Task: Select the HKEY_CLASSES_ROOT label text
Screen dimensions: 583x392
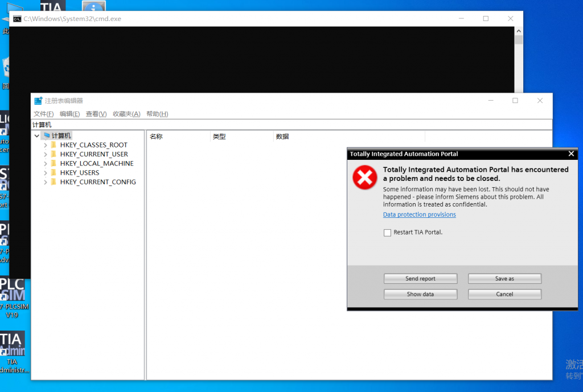Action: point(94,145)
